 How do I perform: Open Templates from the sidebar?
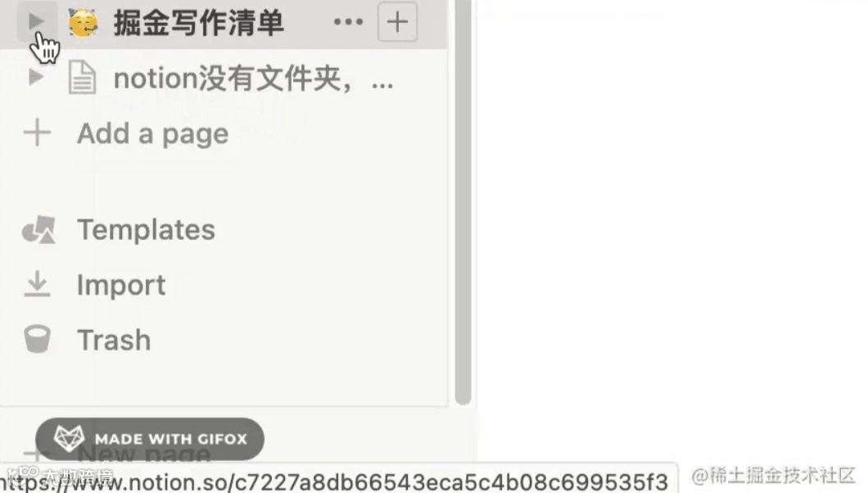(x=146, y=229)
